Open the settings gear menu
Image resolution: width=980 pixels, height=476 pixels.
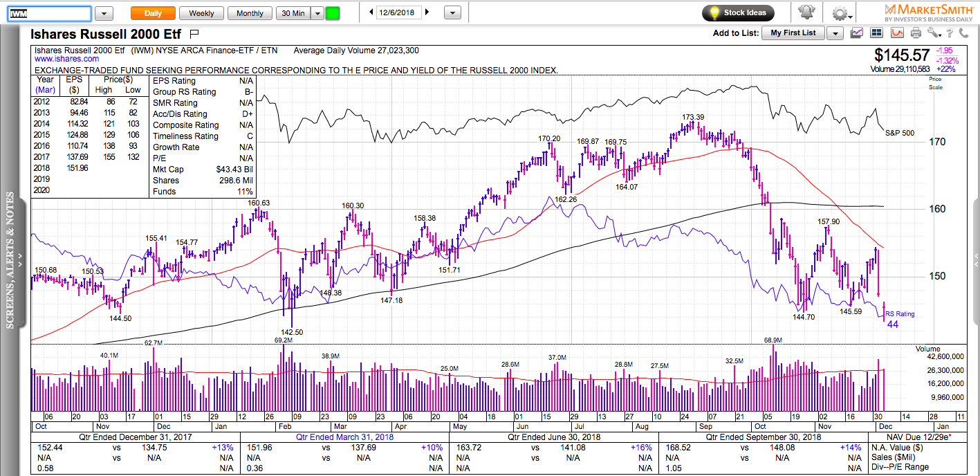[x=840, y=12]
